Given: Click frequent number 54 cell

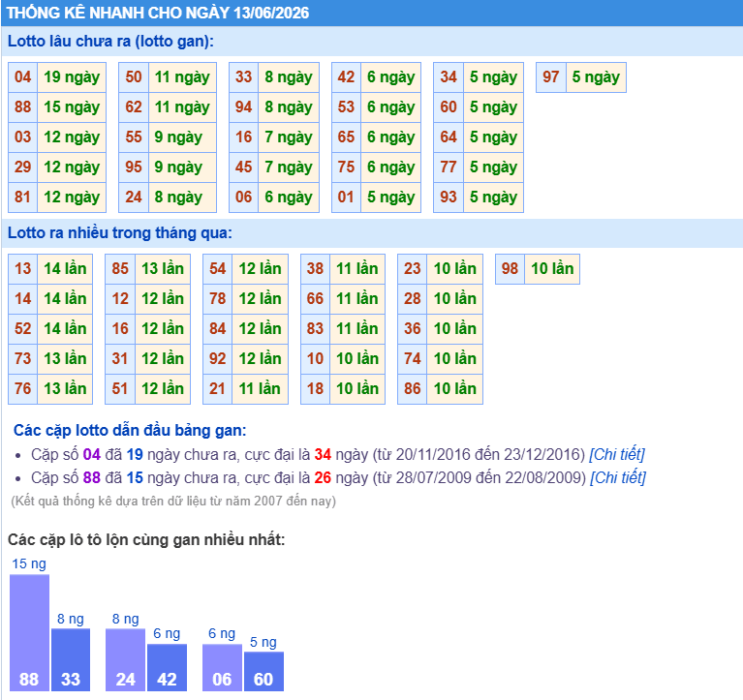Looking at the screenshot, I should [218, 269].
